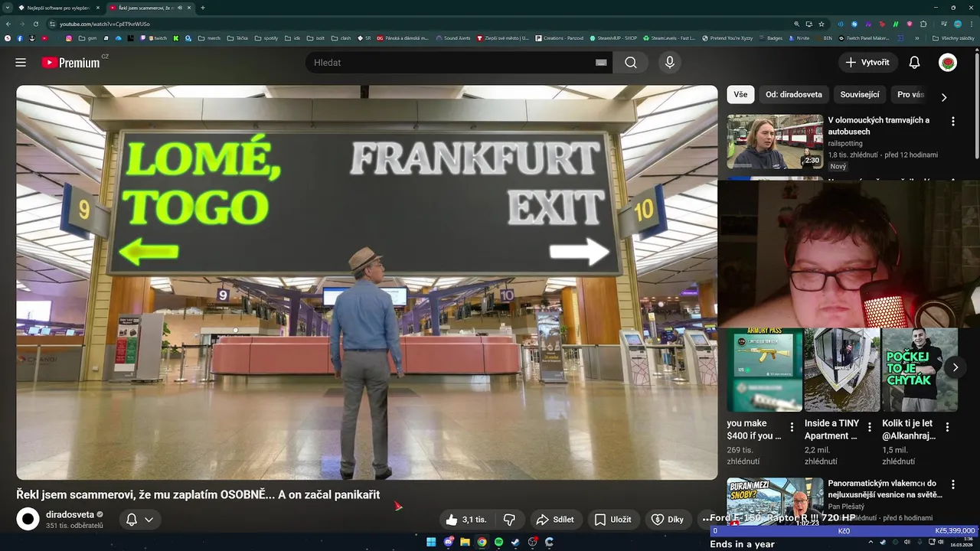Start voice search with microphone icon

click(x=670, y=63)
